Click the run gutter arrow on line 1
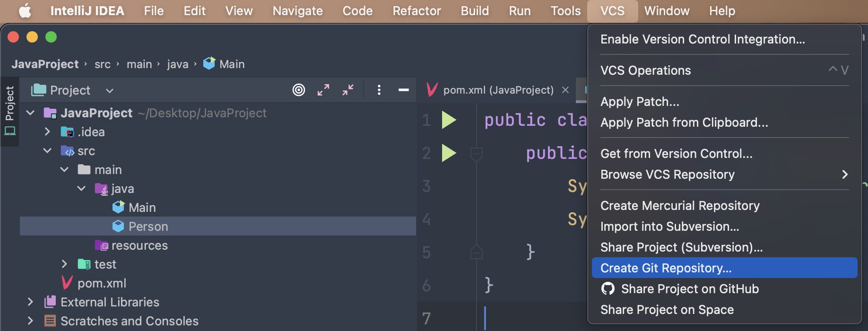The width and height of the screenshot is (868, 331). [x=449, y=120]
